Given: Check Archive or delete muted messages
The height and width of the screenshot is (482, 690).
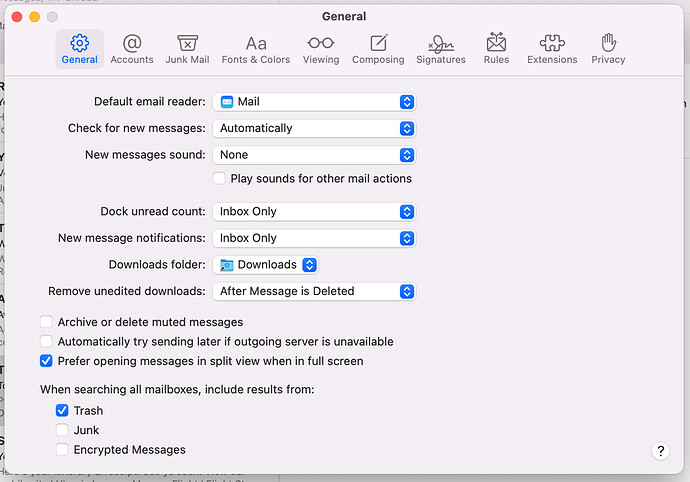Looking at the screenshot, I should coord(47,322).
